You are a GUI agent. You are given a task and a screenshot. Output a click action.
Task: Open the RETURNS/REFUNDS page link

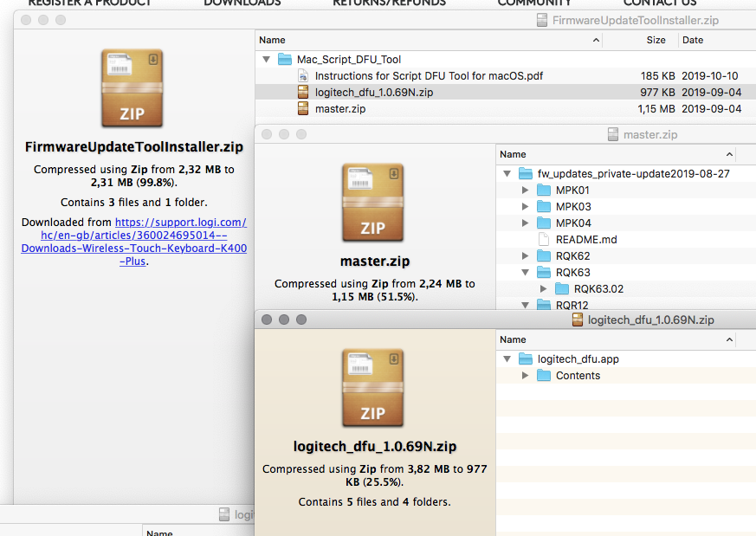tap(389, 3)
